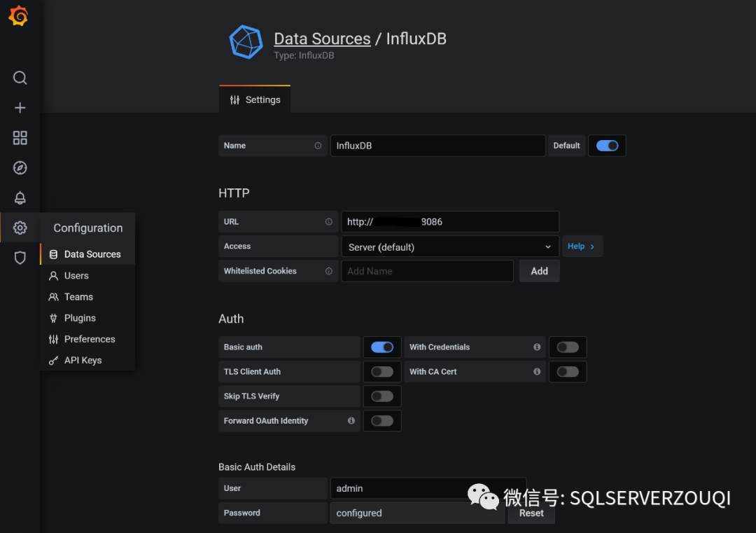The image size is (756, 533).
Task: Enable the Skip TLS Verify toggle
Action: click(x=382, y=396)
